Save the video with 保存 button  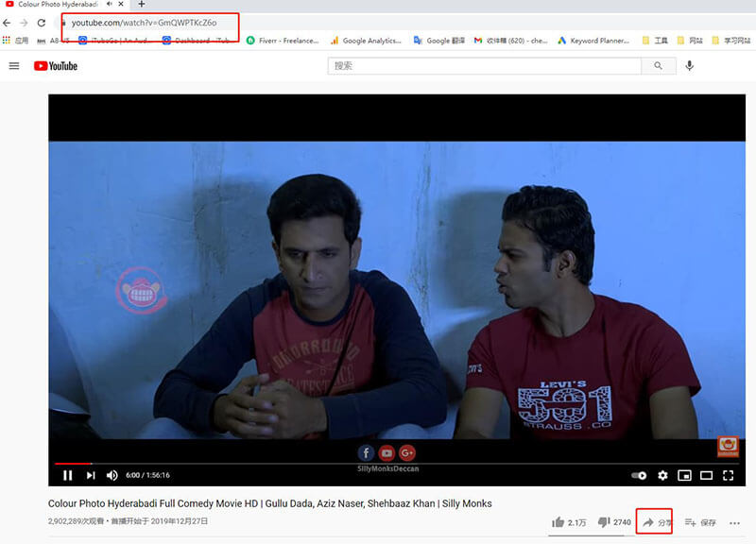point(700,522)
